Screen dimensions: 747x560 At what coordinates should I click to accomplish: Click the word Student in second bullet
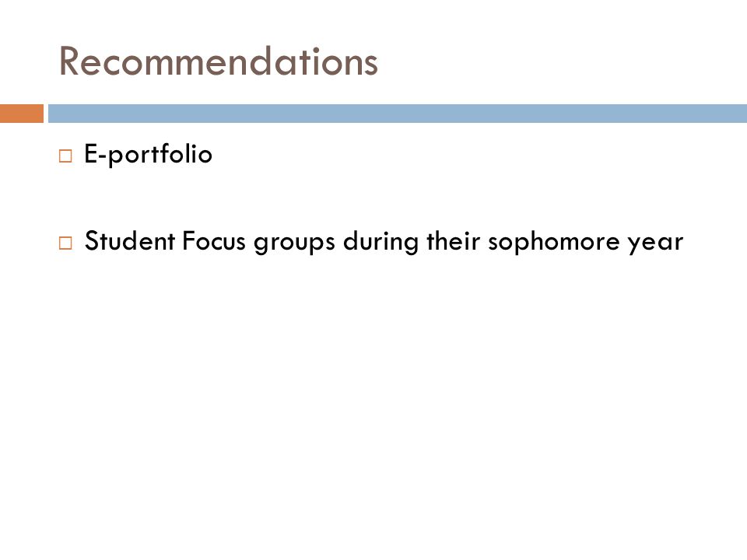pyautogui.click(x=130, y=241)
